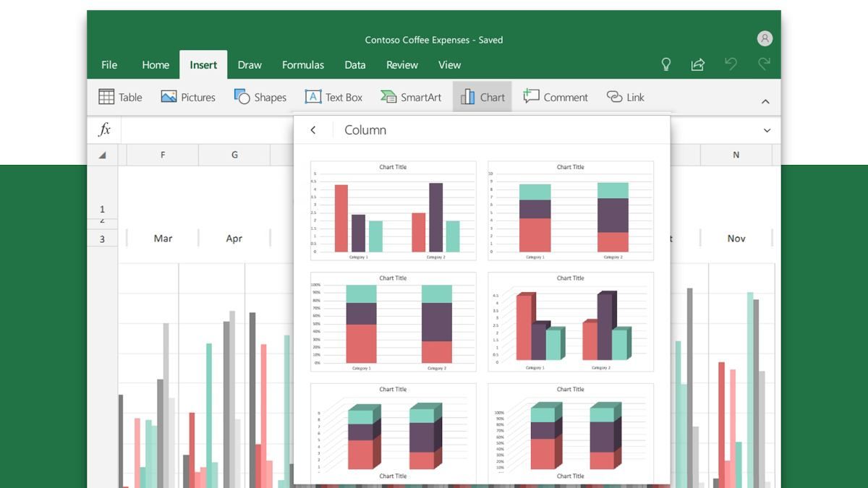This screenshot has width=868, height=488.
Task: Insert a Text Box
Action: click(333, 97)
